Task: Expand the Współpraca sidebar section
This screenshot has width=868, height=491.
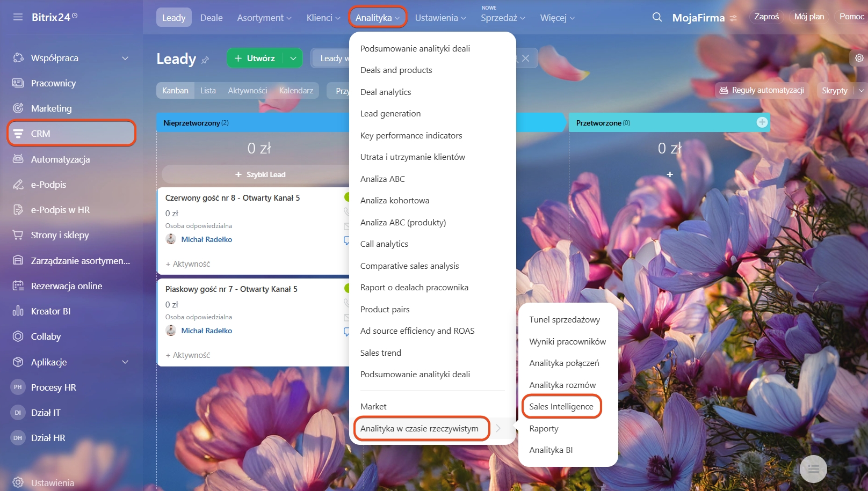Action: coord(125,58)
